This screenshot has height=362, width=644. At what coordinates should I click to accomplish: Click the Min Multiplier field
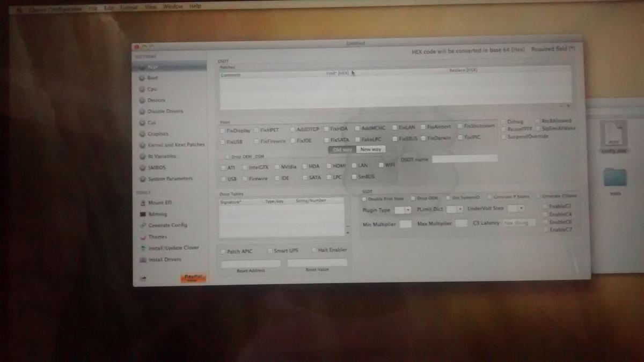pos(406,224)
